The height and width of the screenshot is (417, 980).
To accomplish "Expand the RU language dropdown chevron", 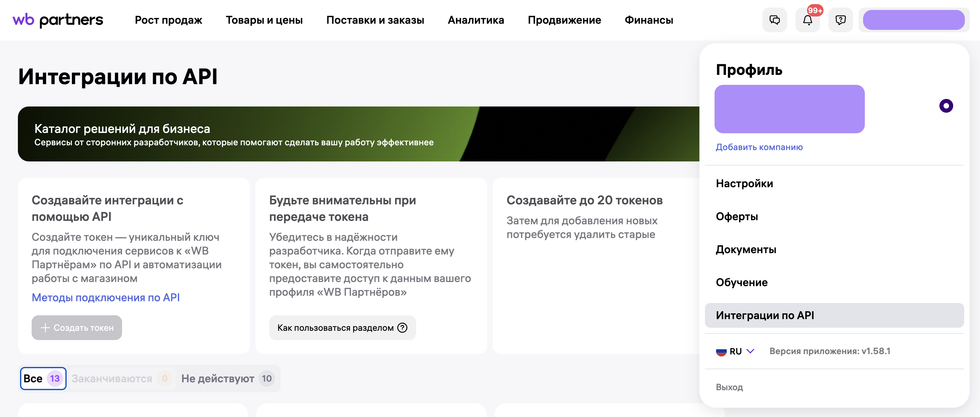I will pos(750,351).
